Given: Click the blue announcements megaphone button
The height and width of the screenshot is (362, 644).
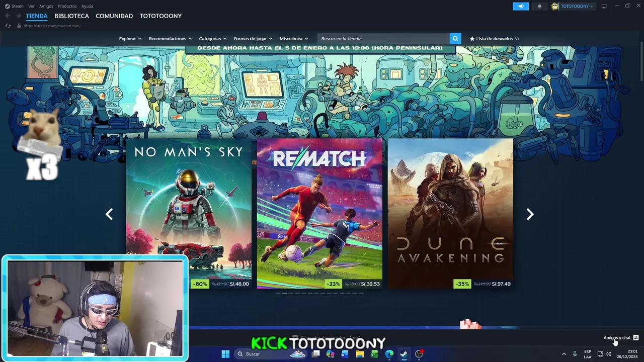Looking at the screenshot, I should click(x=521, y=6).
